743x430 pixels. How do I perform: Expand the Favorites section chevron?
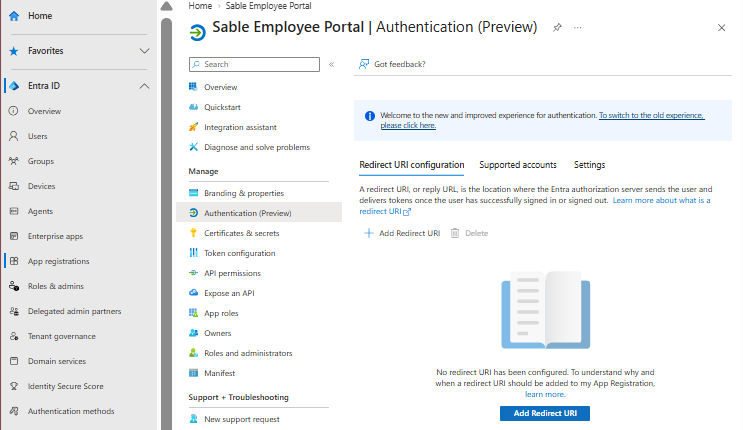(145, 51)
